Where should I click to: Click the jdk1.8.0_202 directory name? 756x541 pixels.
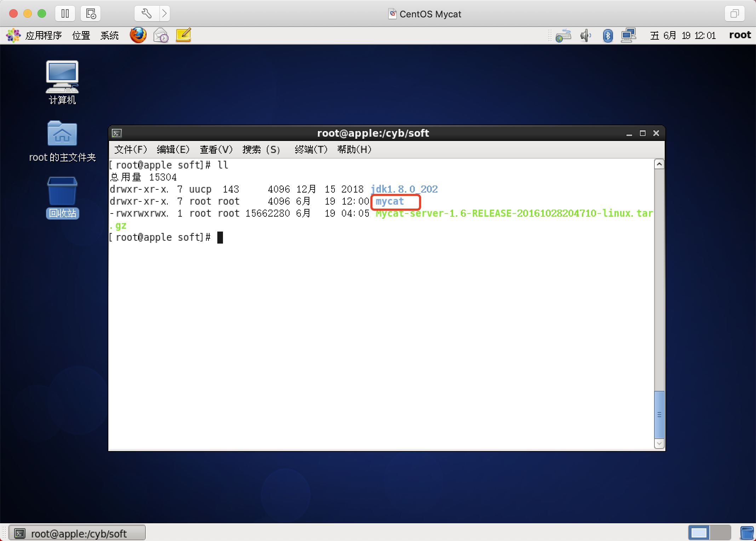click(404, 189)
